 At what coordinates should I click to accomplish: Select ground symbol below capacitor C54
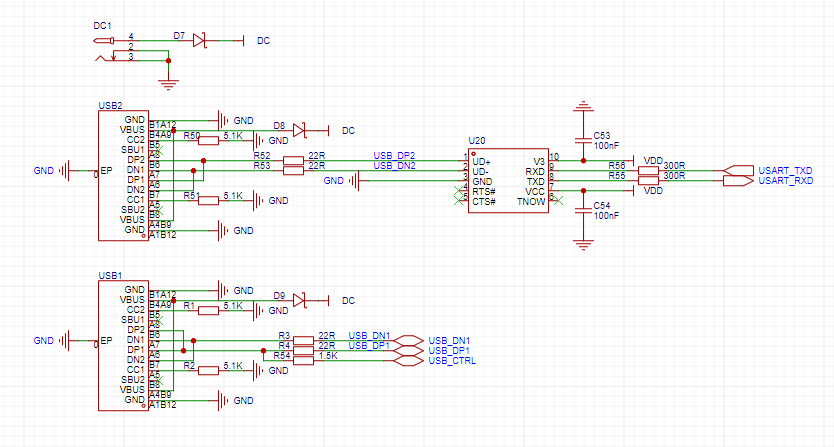click(x=583, y=244)
